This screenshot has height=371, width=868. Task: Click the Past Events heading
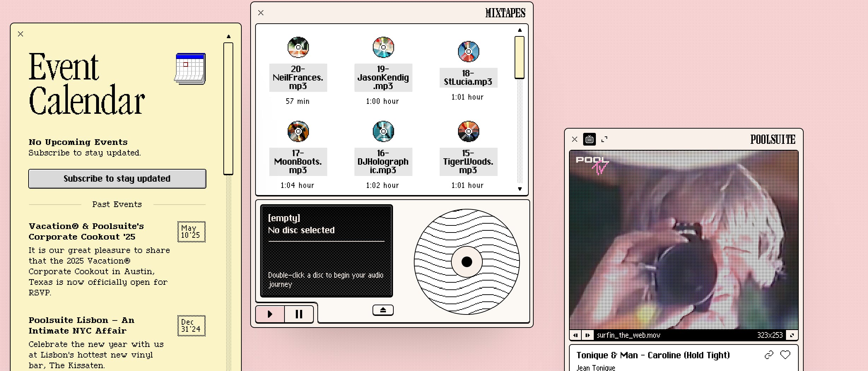pos(117,204)
